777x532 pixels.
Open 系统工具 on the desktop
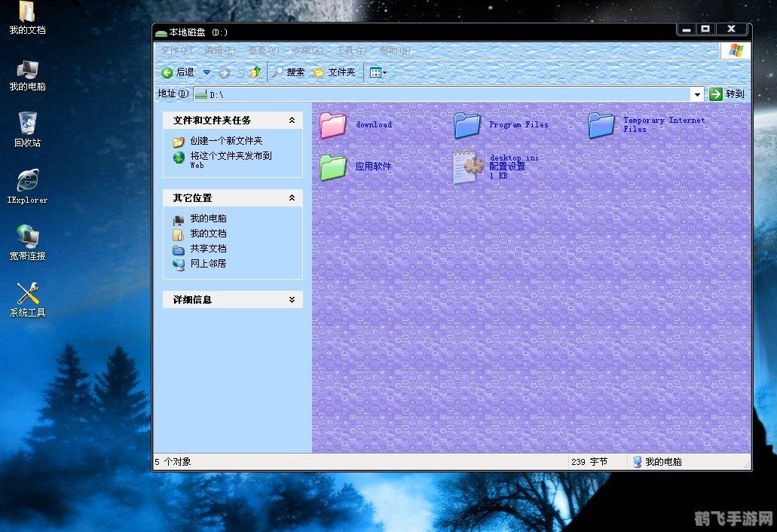(x=26, y=294)
